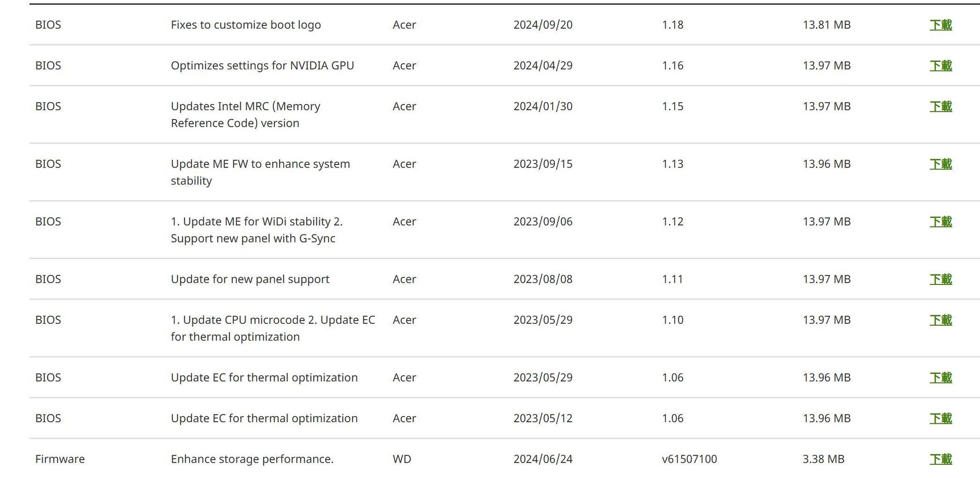Click "Update for new panel support" text
The height and width of the screenshot is (478, 980).
(250, 279)
